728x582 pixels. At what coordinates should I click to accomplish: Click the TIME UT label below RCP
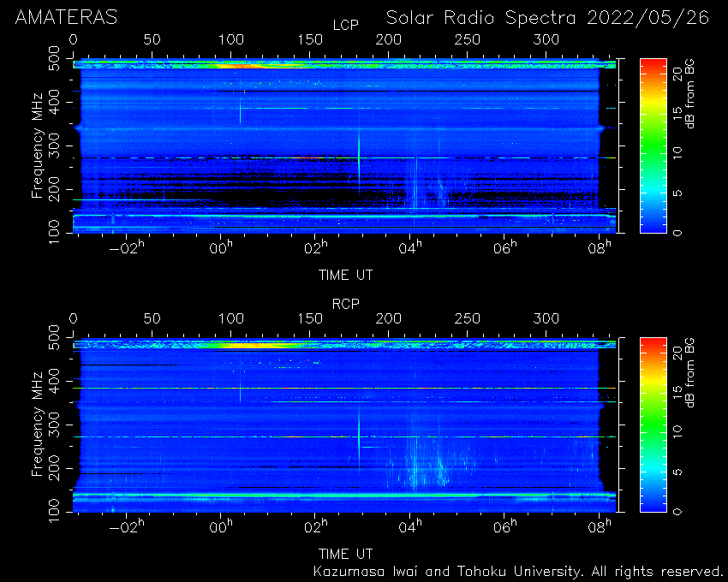345,554
